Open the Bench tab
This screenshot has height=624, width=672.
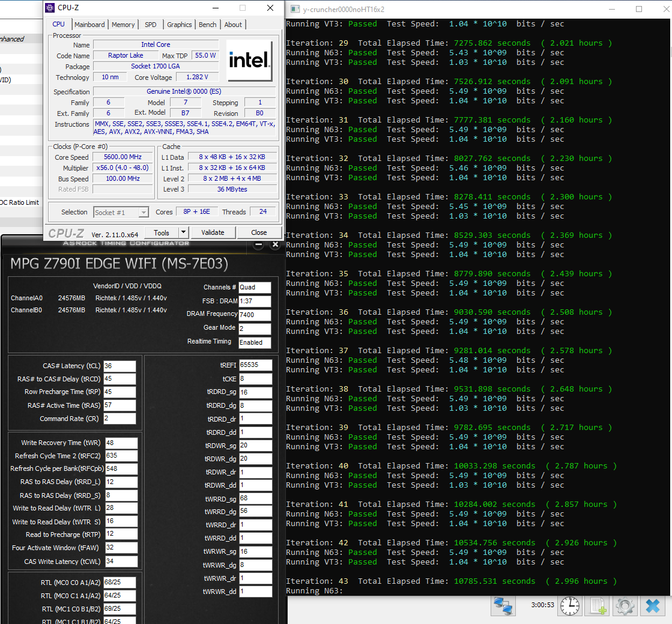tap(207, 25)
